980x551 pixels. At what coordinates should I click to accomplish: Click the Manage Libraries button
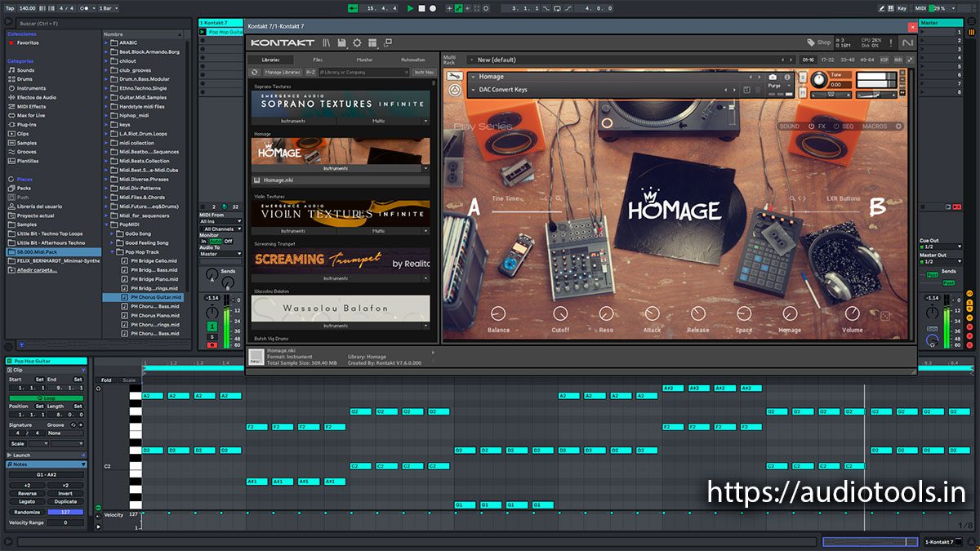(282, 72)
